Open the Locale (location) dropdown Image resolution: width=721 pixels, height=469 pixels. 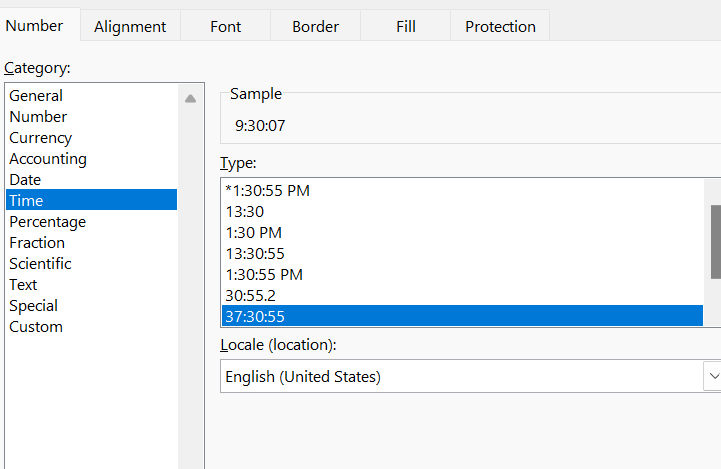(x=470, y=377)
